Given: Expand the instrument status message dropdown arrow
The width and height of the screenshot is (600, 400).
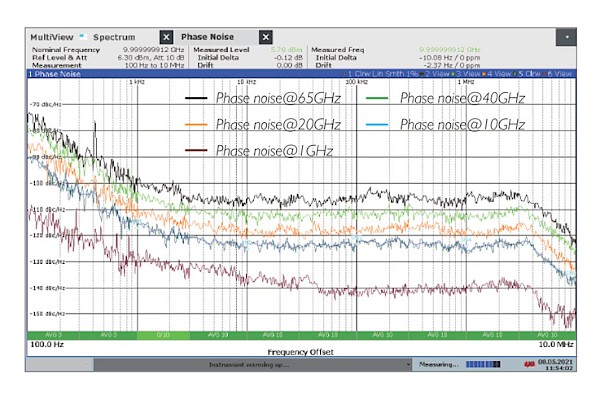Looking at the screenshot, I should (407, 365).
